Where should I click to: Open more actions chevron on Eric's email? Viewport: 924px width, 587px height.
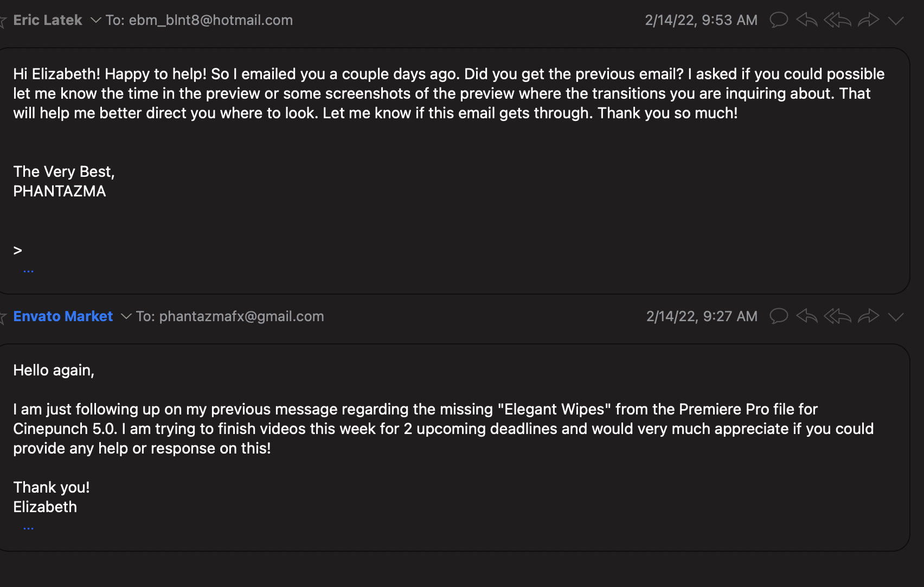click(896, 21)
